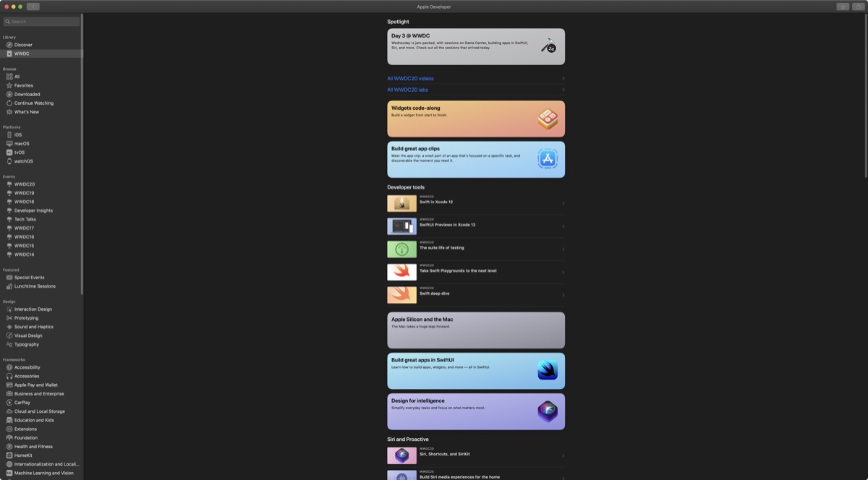The height and width of the screenshot is (480, 868).
Task: Click the Downloaded icon in the sidebar
Action: point(9,94)
